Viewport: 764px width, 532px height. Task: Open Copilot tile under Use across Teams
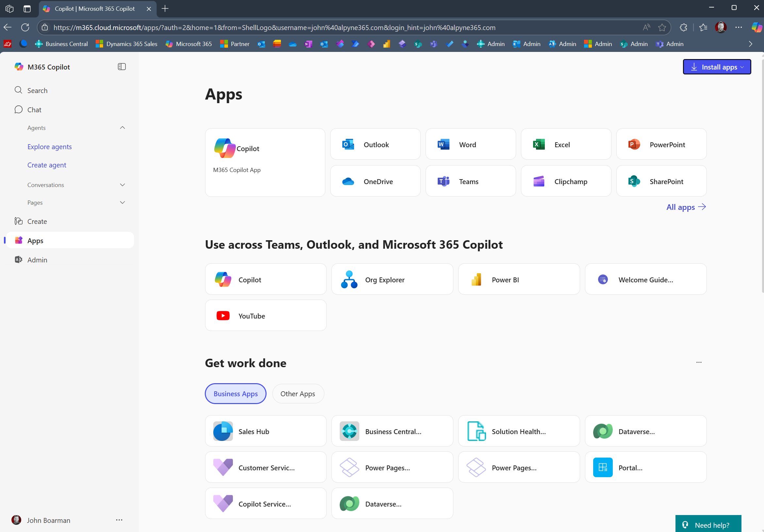266,279
